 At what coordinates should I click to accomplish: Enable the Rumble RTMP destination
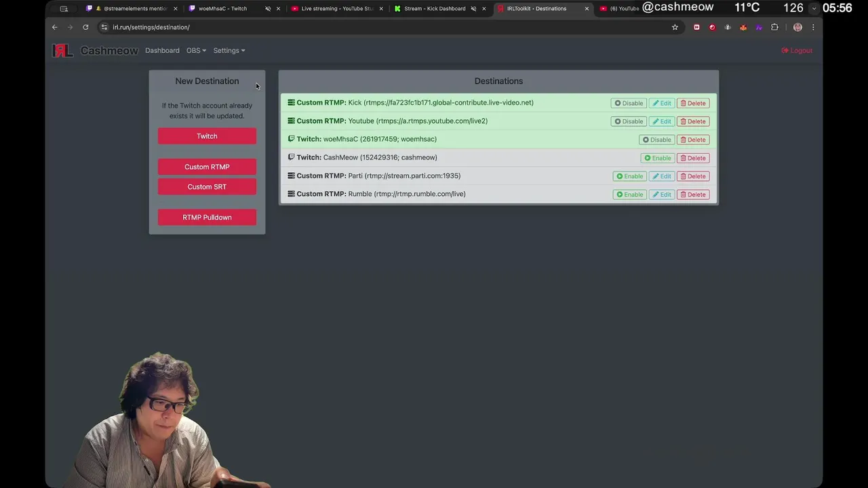point(629,195)
